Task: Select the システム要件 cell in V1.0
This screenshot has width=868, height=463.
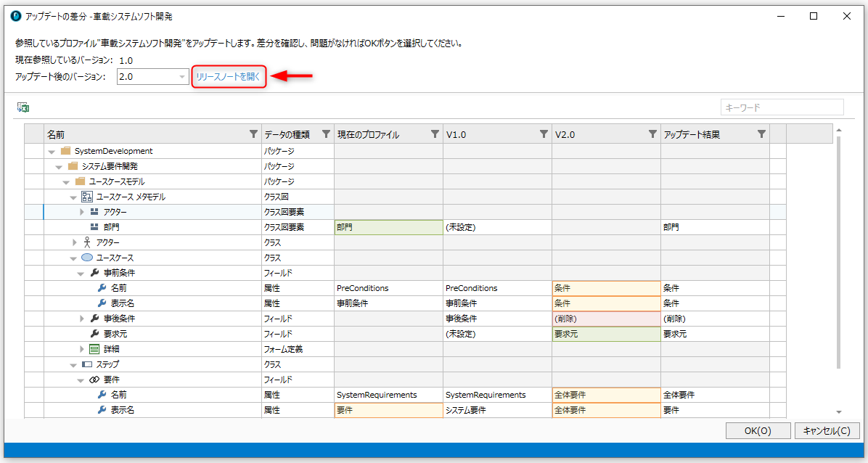Action: [x=497, y=411]
